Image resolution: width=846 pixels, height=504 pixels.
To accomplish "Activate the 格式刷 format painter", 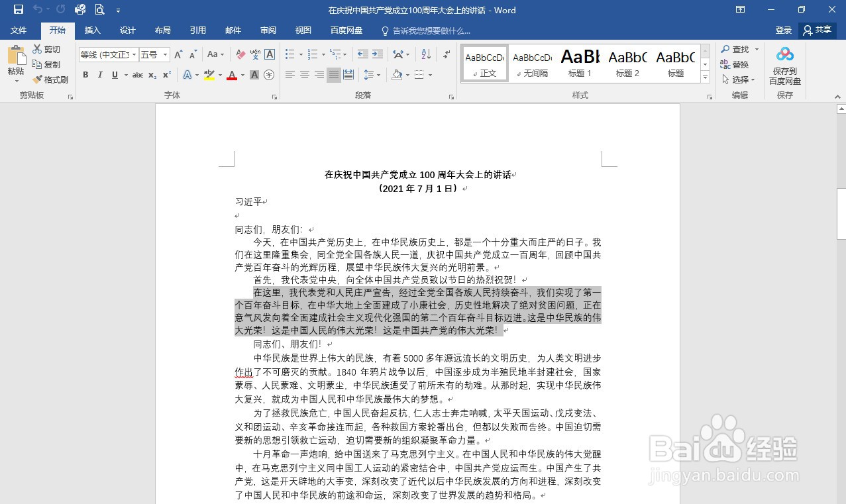I will tap(50, 79).
